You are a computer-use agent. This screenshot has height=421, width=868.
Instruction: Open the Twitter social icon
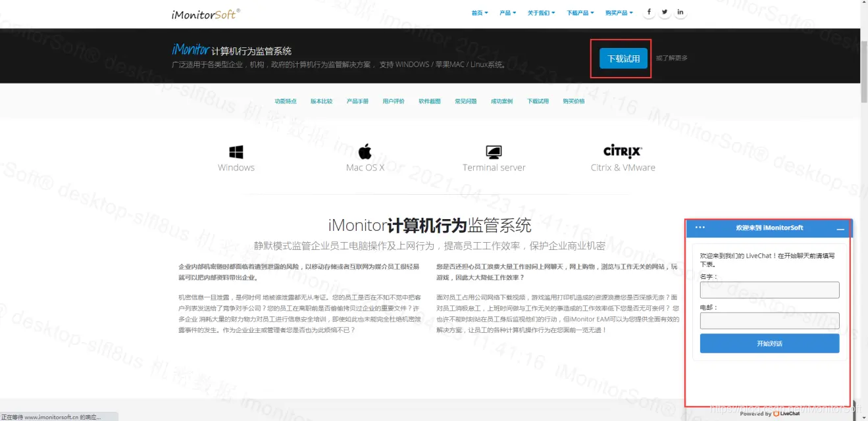pos(665,12)
